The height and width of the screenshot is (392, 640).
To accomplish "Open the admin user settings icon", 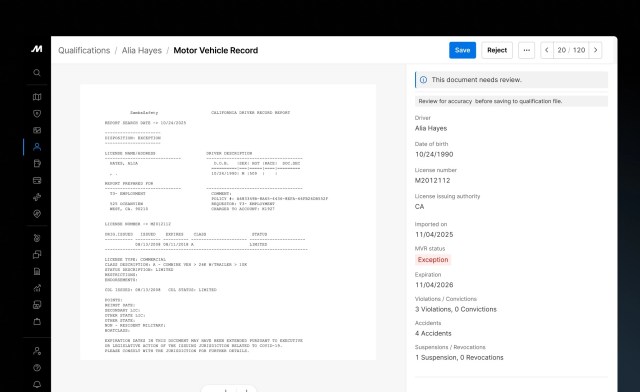I will [x=37, y=351].
